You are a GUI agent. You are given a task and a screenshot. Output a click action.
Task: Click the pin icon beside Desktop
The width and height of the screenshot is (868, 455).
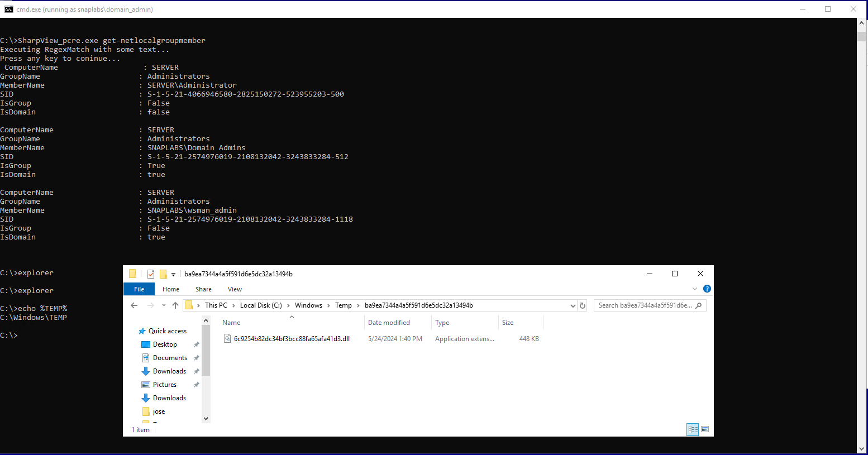coord(196,344)
